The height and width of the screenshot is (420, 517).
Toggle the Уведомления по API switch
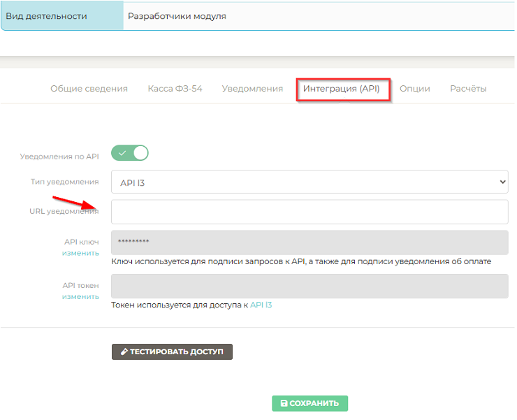[130, 153]
